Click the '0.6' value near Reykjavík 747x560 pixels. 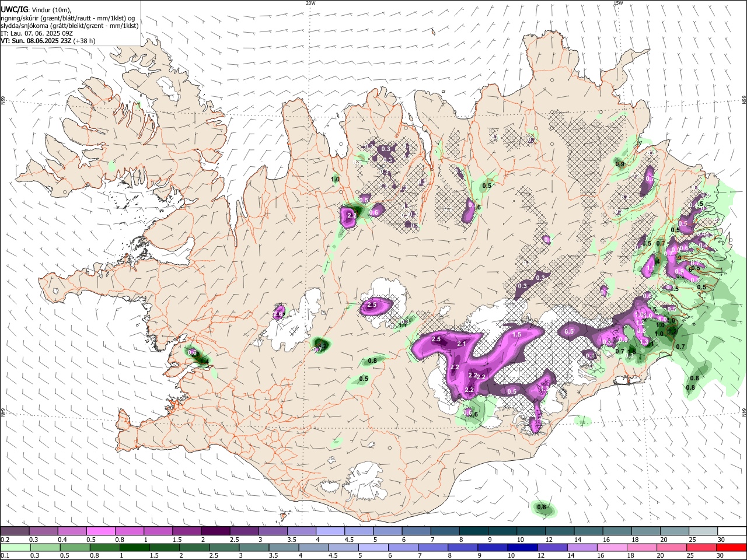click(192, 352)
